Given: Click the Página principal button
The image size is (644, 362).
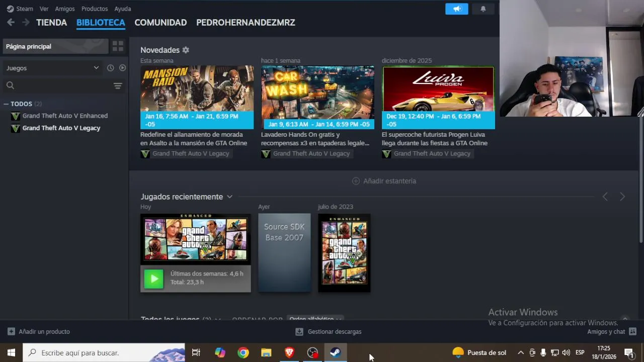Looking at the screenshot, I should click(x=55, y=46).
